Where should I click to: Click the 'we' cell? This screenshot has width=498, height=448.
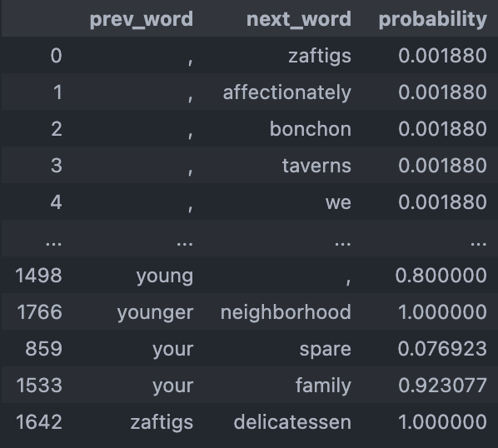(x=338, y=202)
